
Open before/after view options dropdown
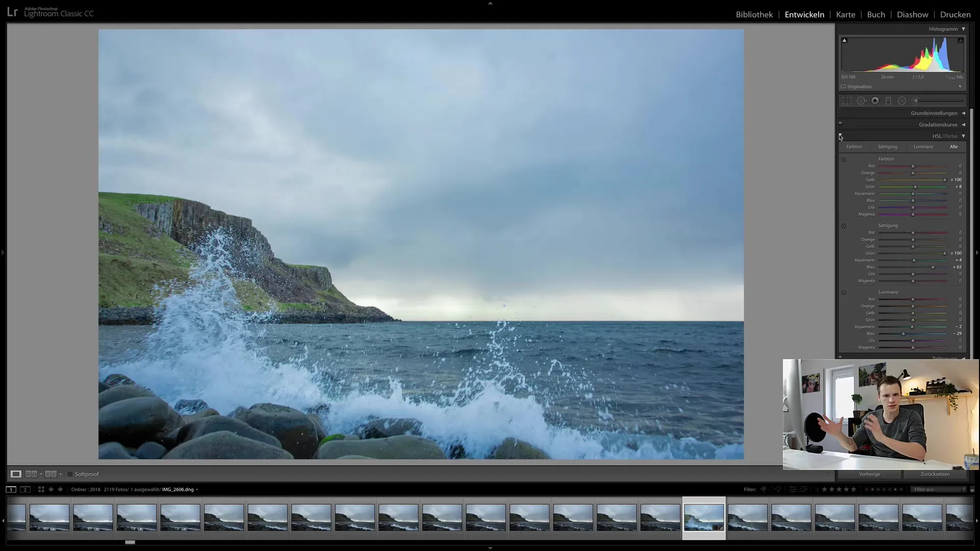coord(41,474)
